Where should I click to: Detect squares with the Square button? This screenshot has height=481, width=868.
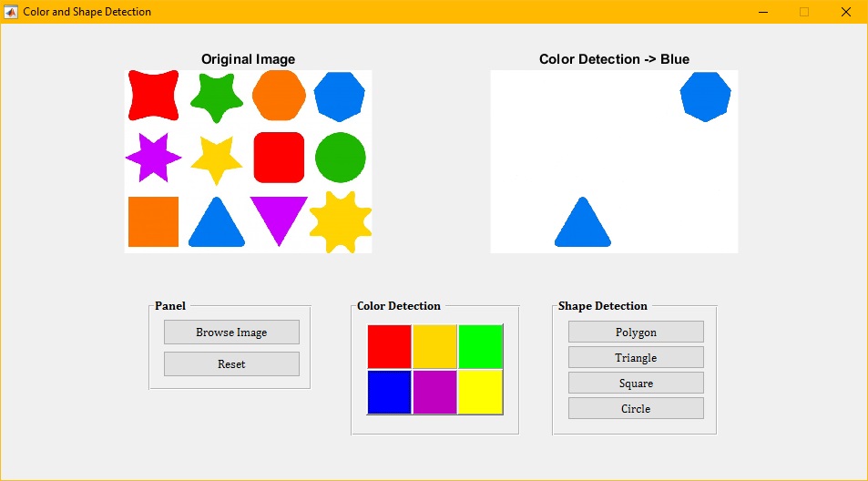point(636,383)
